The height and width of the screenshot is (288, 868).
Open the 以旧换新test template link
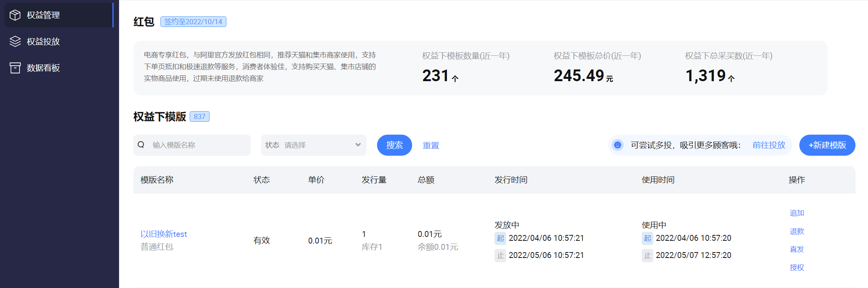coord(164,234)
